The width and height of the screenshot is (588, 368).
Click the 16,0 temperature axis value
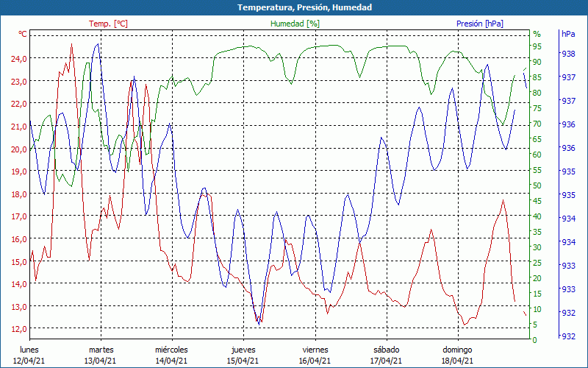(20, 238)
